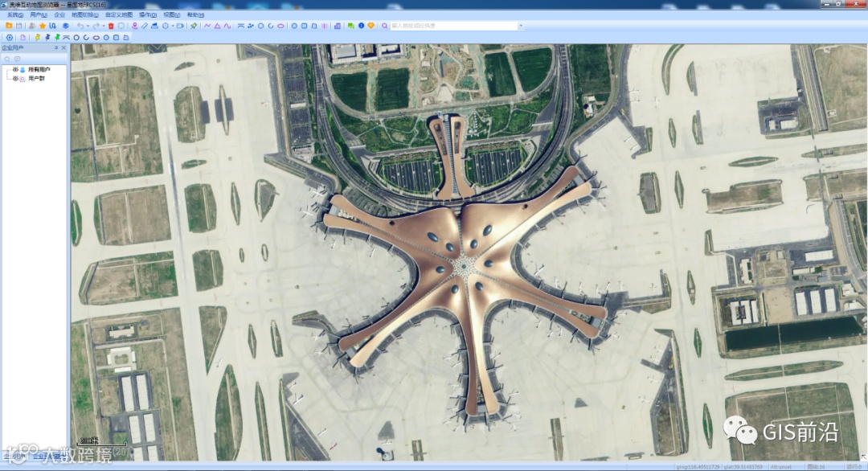
Task: Select the purple triangle polygon tool
Action: (x=217, y=26)
